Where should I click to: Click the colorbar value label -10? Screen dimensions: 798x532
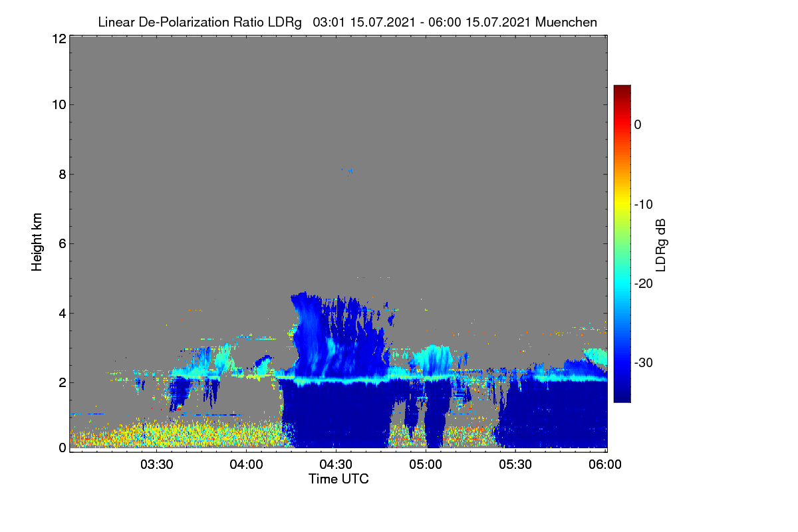(643, 204)
